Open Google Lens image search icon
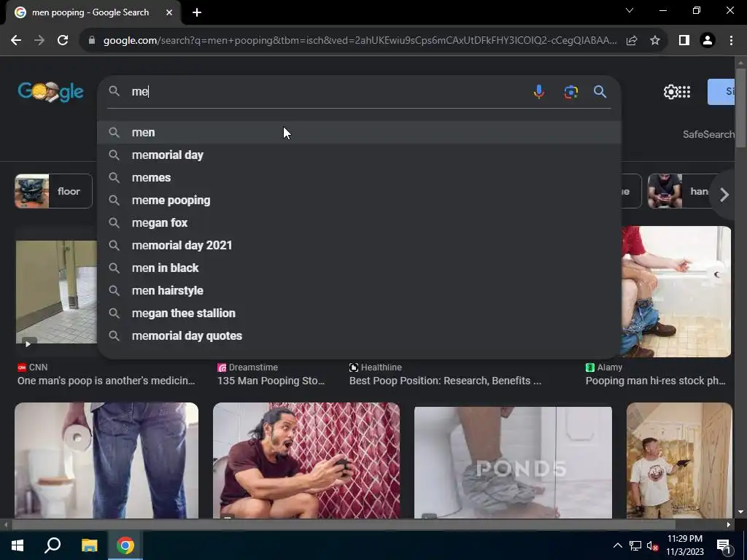Screen dimensions: 747x560 point(570,91)
